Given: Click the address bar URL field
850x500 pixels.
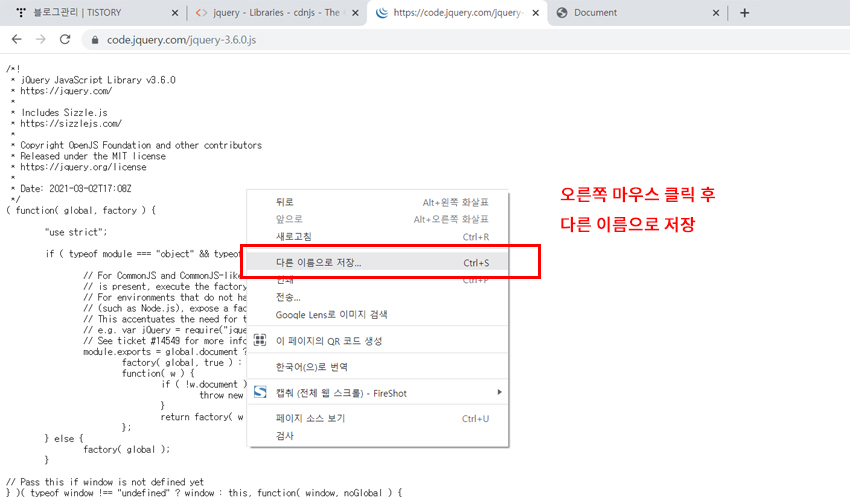Looking at the screenshot, I should click(x=466, y=40).
